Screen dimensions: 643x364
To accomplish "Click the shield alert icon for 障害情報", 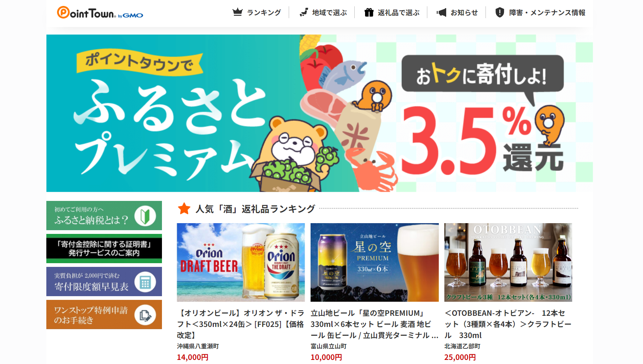I will pos(500,12).
